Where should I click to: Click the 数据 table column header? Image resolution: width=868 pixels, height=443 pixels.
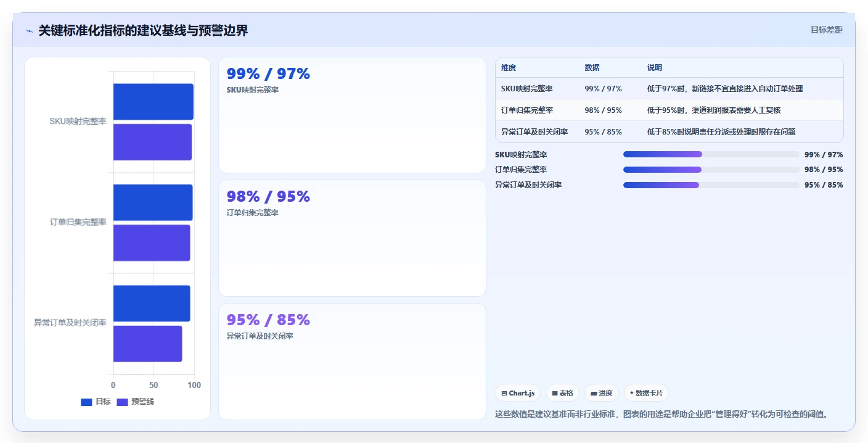(592, 68)
